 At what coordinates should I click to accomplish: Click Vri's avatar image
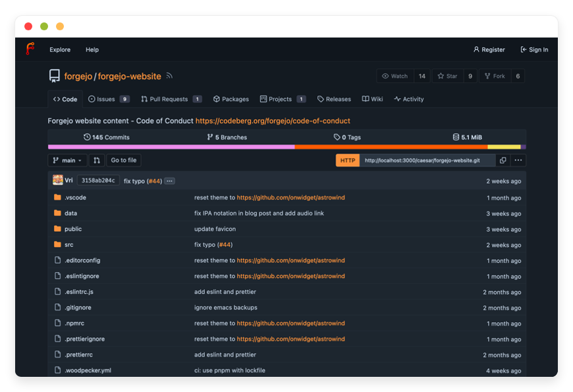click(x=58, y=180)
